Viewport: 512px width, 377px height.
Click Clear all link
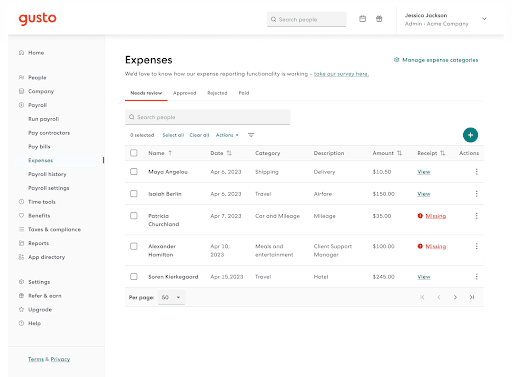pyautogui.click(x=199, y=135)
